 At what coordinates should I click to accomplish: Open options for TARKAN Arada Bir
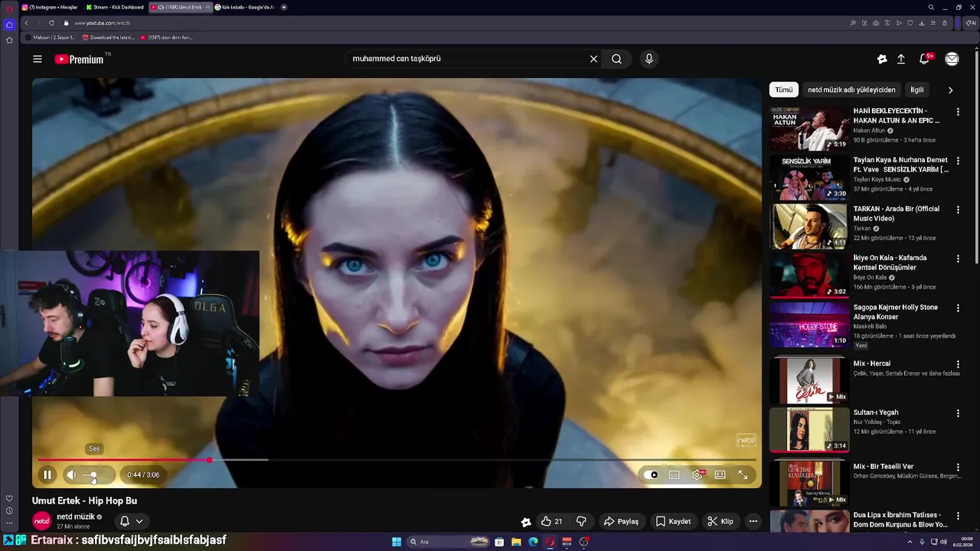[x=958, y=210]
